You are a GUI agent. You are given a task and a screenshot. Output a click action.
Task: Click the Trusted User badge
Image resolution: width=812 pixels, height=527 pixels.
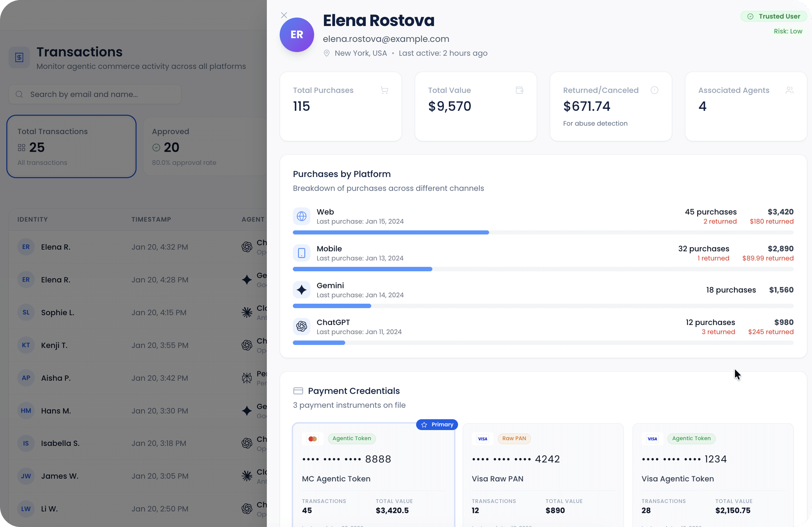773,16
